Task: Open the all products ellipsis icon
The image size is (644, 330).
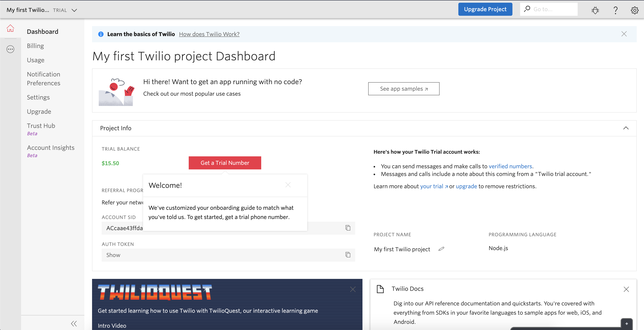Action: pos(10,49)
